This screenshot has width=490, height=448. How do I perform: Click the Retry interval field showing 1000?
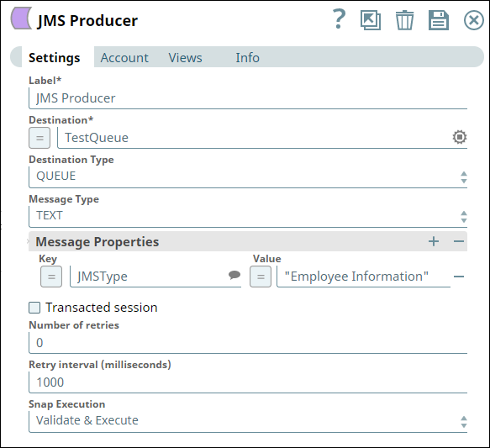(x=248, y=382)
